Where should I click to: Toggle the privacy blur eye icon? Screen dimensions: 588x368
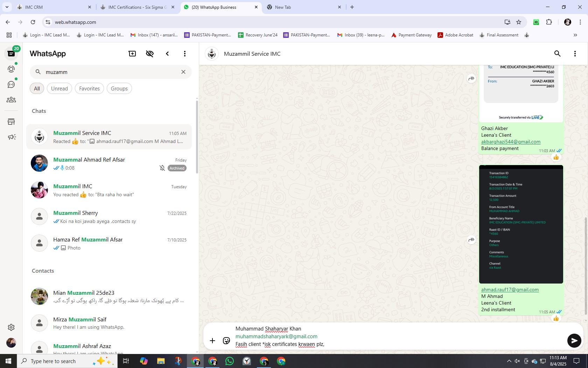point(150,54)
